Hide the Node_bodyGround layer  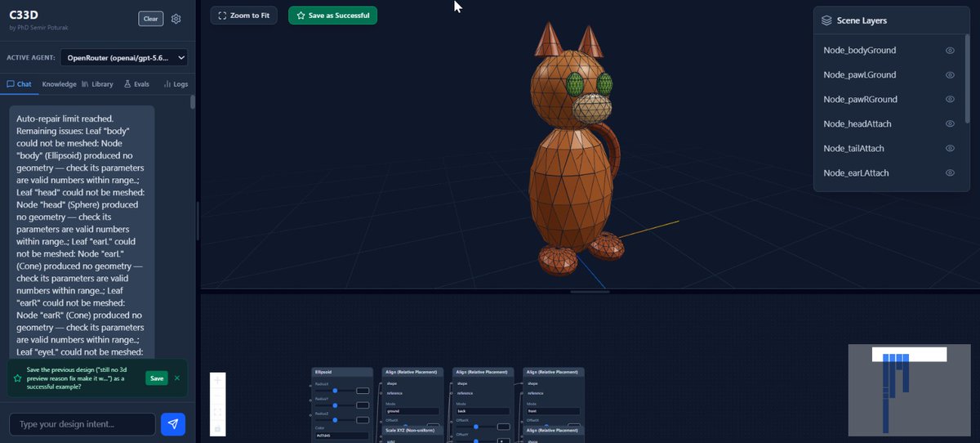pyautogui.click(x=950, y=50)
